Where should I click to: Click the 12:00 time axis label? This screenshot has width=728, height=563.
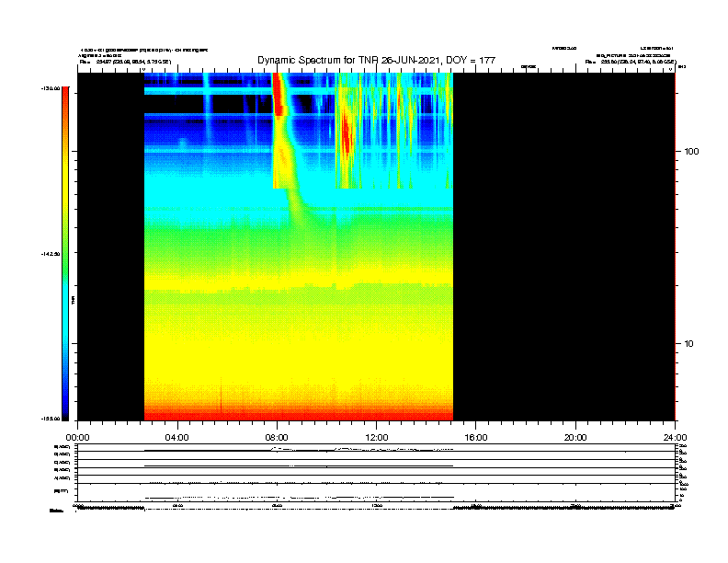click(x=377, y=438)
